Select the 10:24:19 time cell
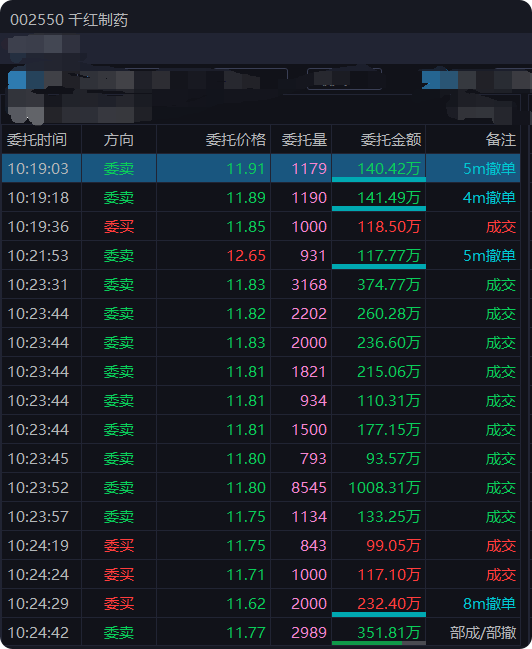 click(x=38, y=545)
